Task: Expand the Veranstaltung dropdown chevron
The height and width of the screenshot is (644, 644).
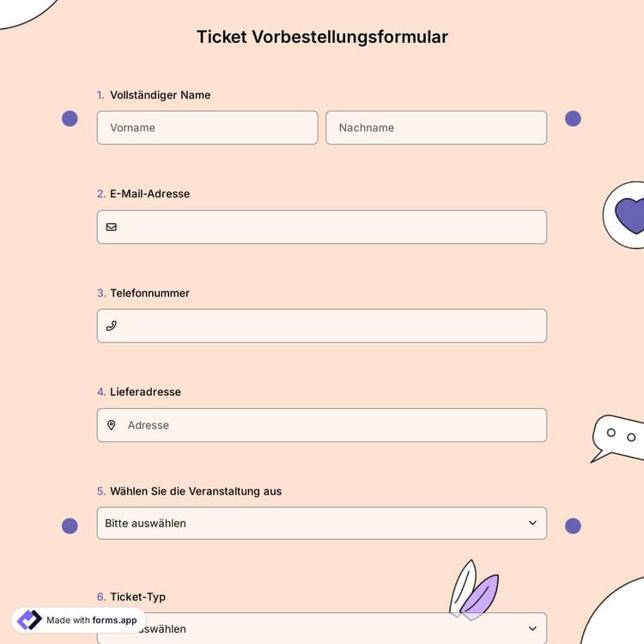Action: point(532,523)
